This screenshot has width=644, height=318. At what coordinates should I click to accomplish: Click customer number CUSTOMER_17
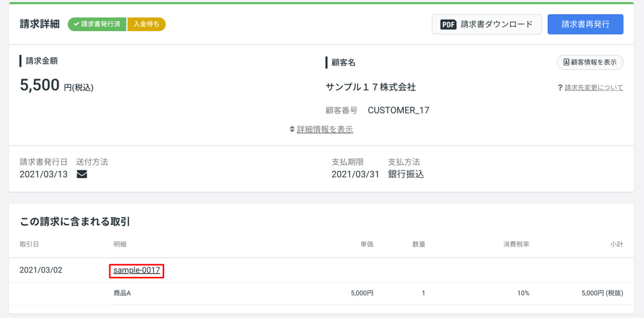point(398,110)
